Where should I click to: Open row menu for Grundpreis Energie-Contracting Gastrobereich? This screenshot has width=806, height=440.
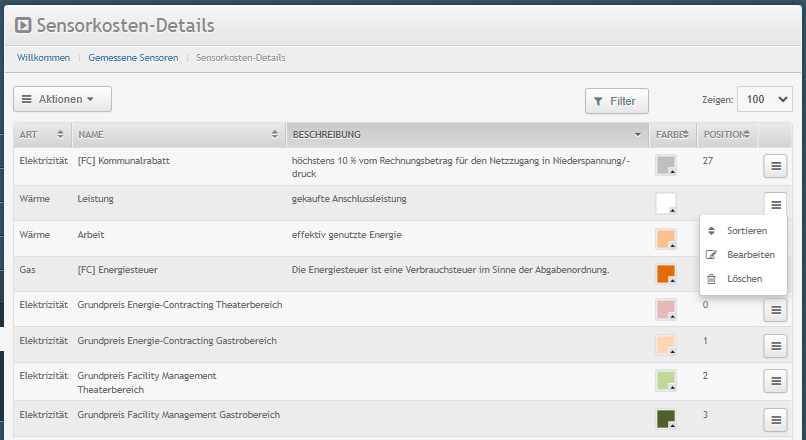(x=775, y=346)
